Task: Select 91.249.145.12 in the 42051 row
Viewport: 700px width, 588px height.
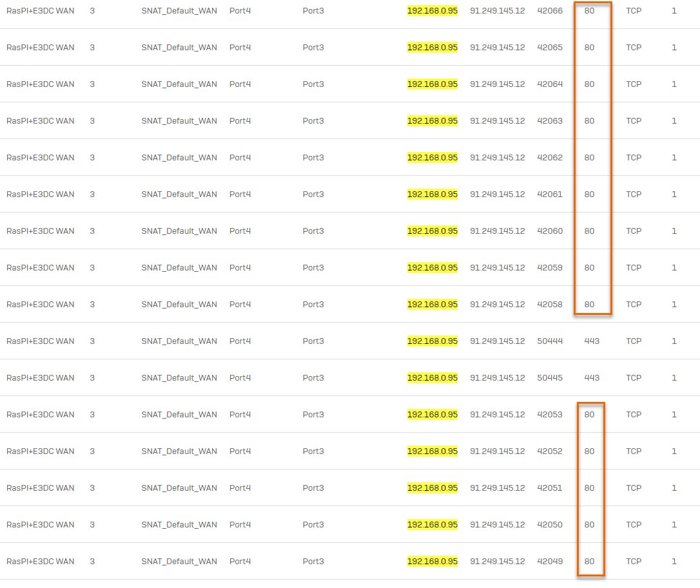Action: (498, 488)
